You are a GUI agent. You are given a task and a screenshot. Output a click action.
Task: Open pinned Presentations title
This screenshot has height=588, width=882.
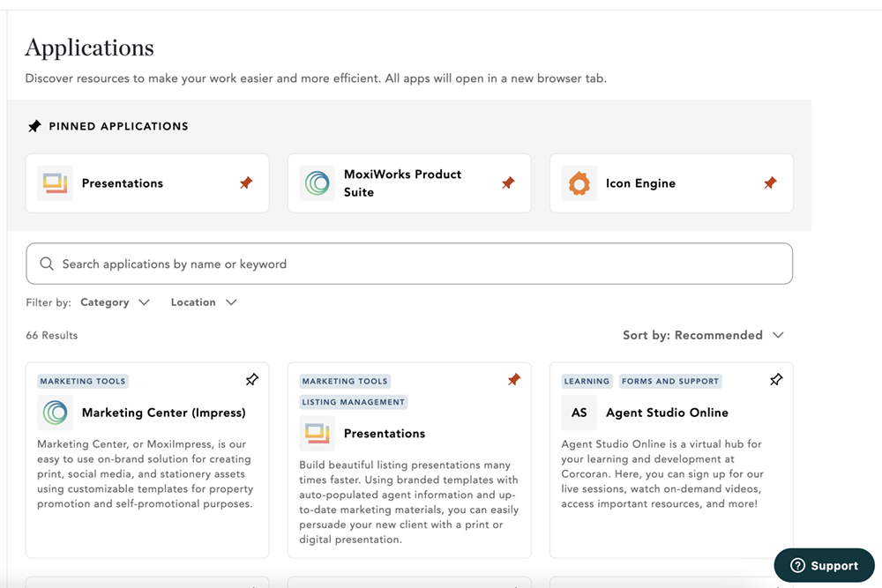pyautogui.click(x=123, y=183)
